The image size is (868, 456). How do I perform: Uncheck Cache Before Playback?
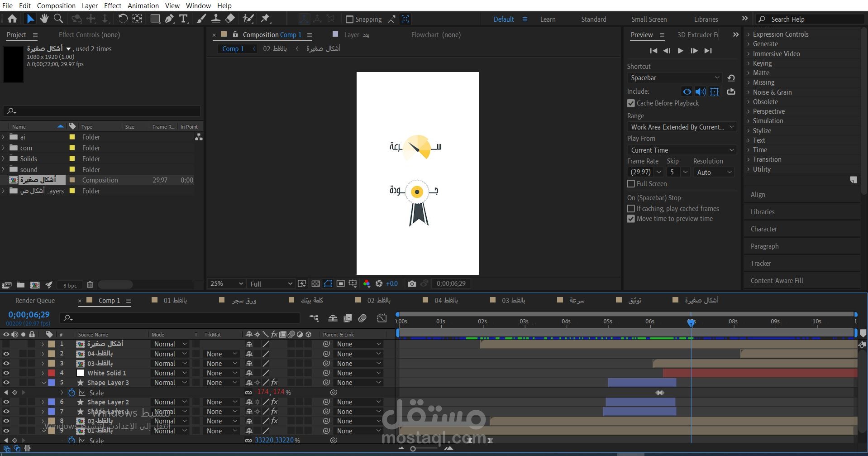pos(631,103)
